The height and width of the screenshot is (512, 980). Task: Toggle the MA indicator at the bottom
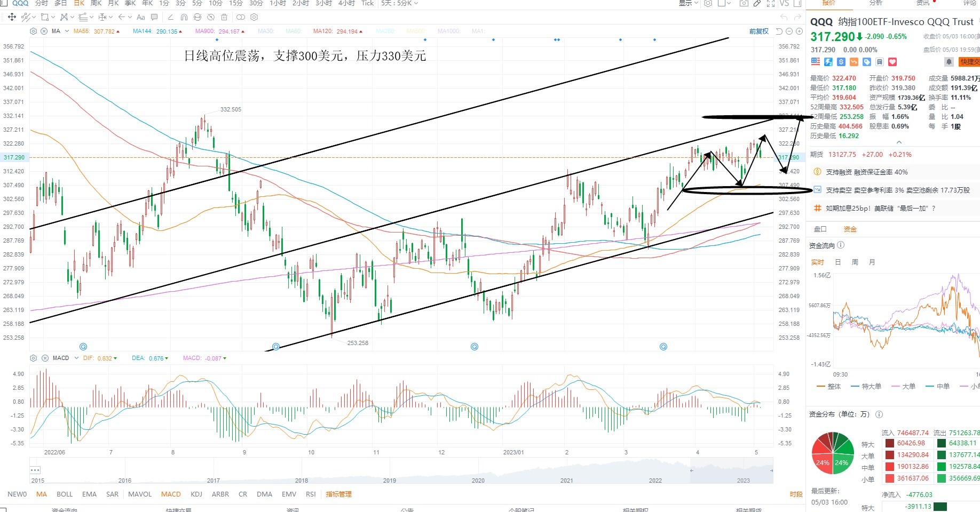42,494
